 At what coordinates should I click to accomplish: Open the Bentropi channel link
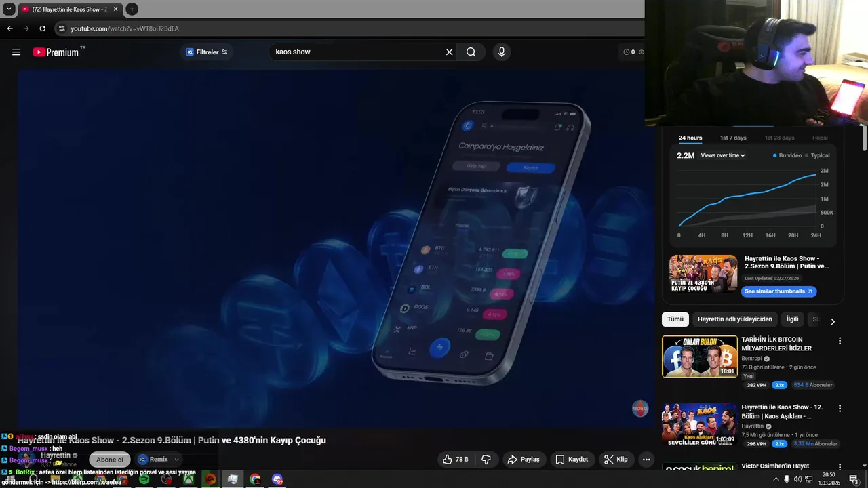pos(752,359)
